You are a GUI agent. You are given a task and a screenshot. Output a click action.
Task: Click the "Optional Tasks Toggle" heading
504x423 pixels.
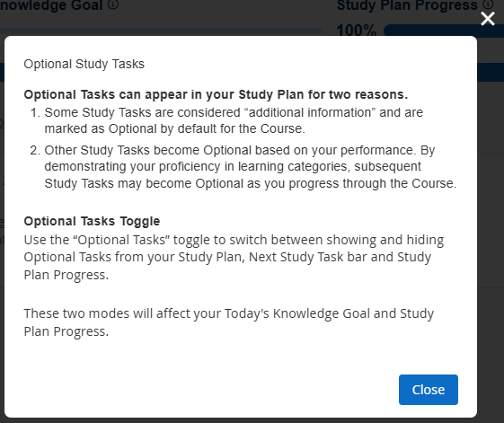[92, 221]
